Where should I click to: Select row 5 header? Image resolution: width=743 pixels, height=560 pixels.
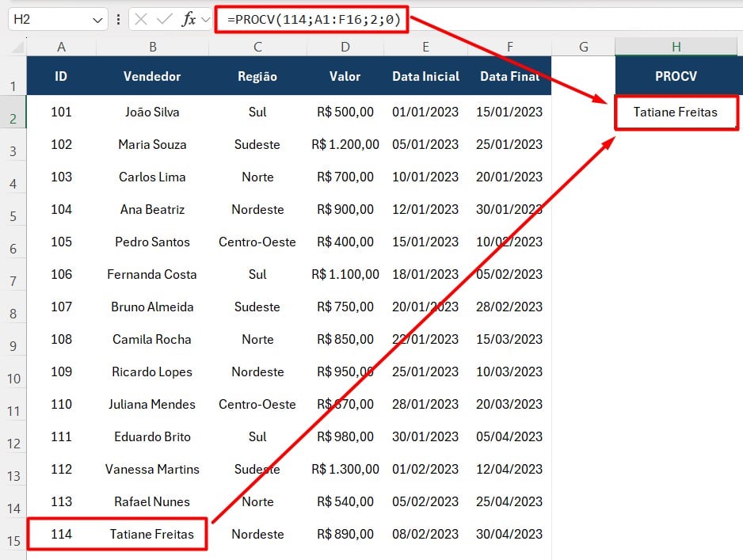tap(13, 209)
